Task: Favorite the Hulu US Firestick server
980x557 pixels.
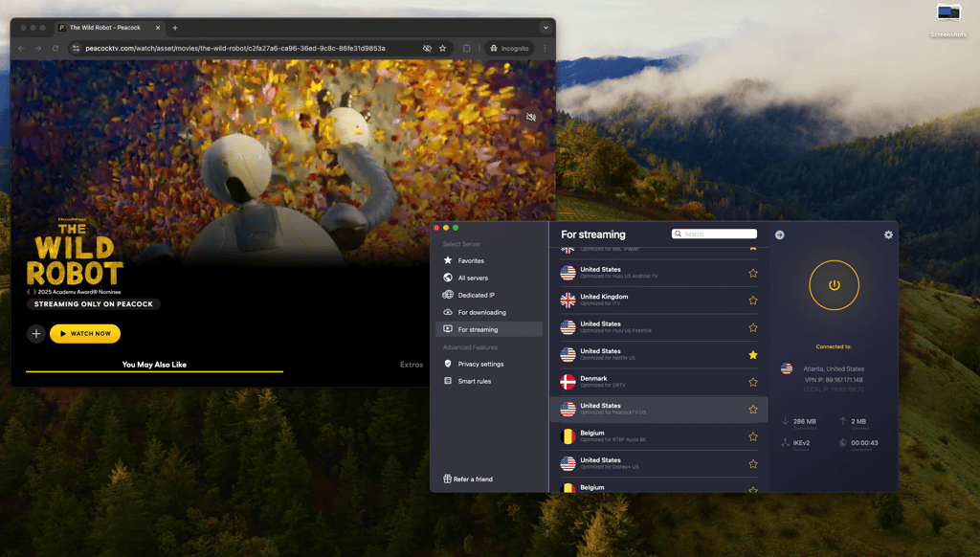Action: click(753, 327)
